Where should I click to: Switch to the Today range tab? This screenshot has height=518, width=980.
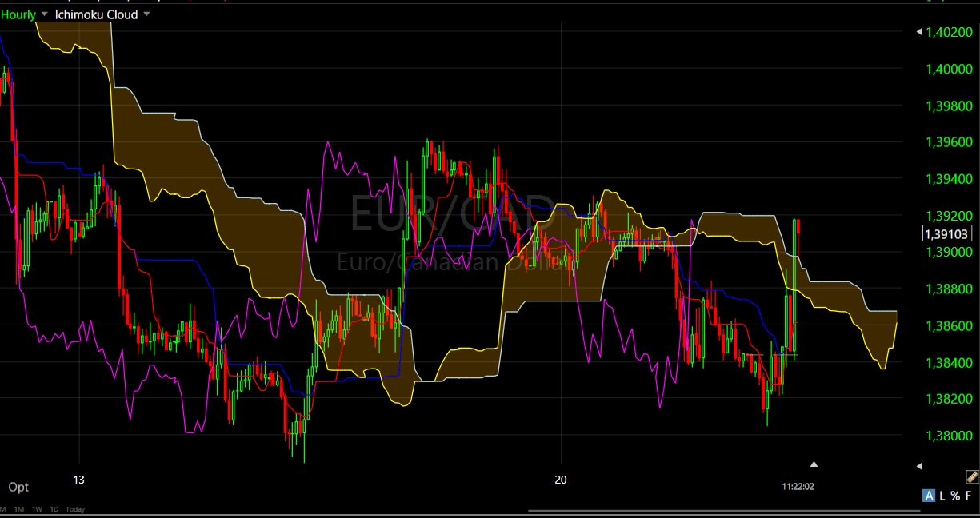[75, 509]
